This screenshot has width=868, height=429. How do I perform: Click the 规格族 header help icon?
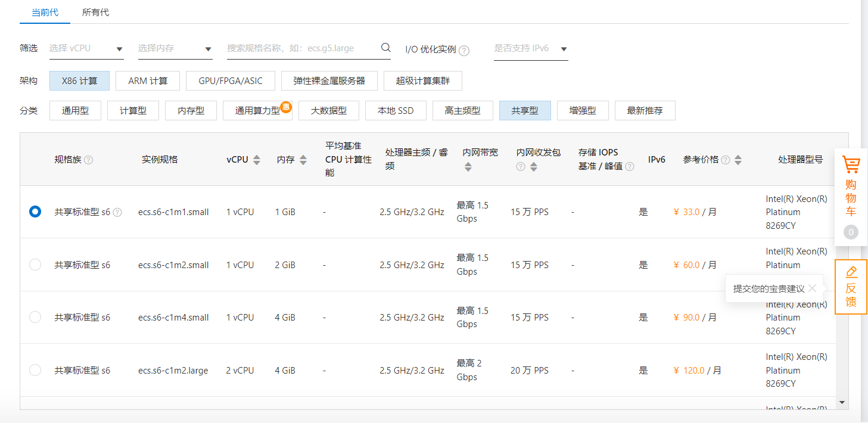88,160
